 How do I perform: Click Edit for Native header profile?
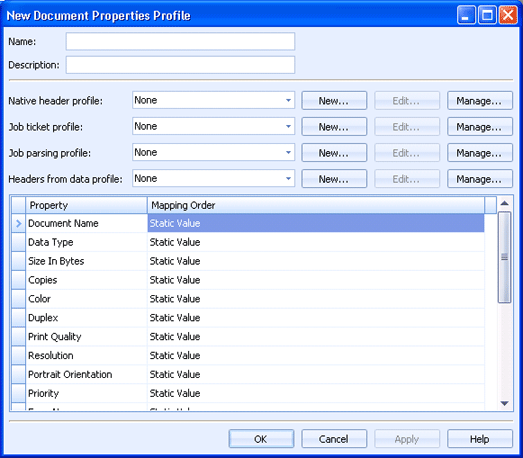[407, 100]
